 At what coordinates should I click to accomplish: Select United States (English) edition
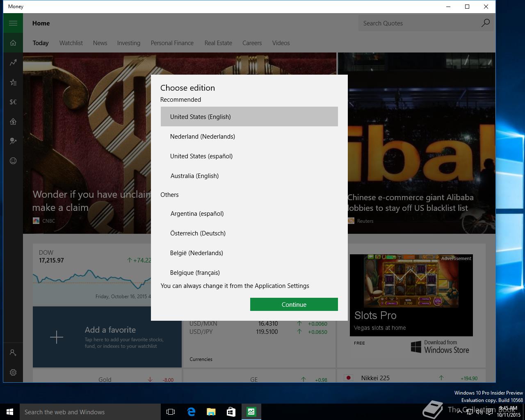pos(249,116)
